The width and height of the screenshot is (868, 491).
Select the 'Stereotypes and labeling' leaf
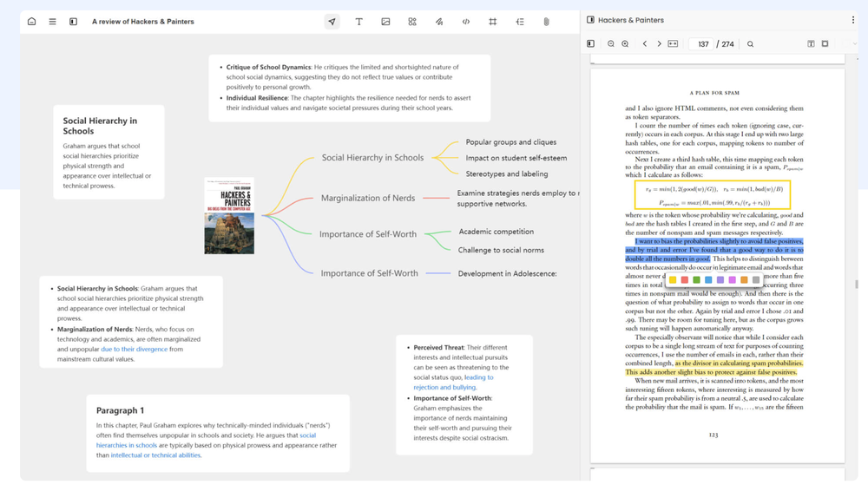coord(507,173)
